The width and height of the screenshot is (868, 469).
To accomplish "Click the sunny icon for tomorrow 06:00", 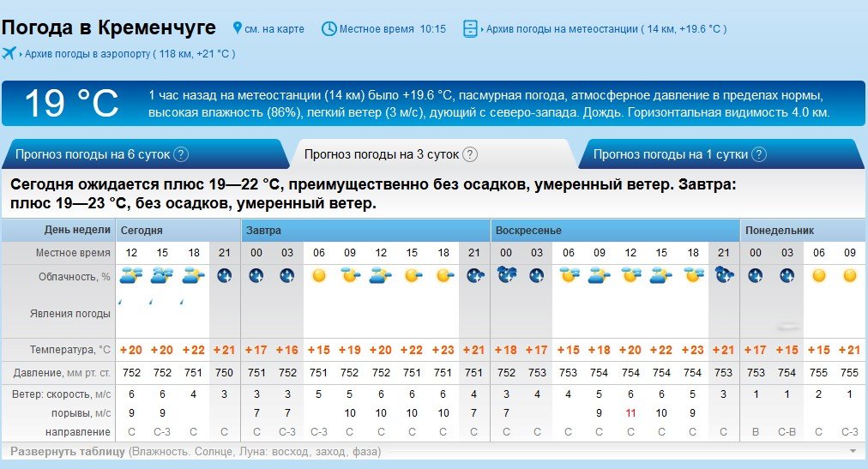I will click(318, 276).
